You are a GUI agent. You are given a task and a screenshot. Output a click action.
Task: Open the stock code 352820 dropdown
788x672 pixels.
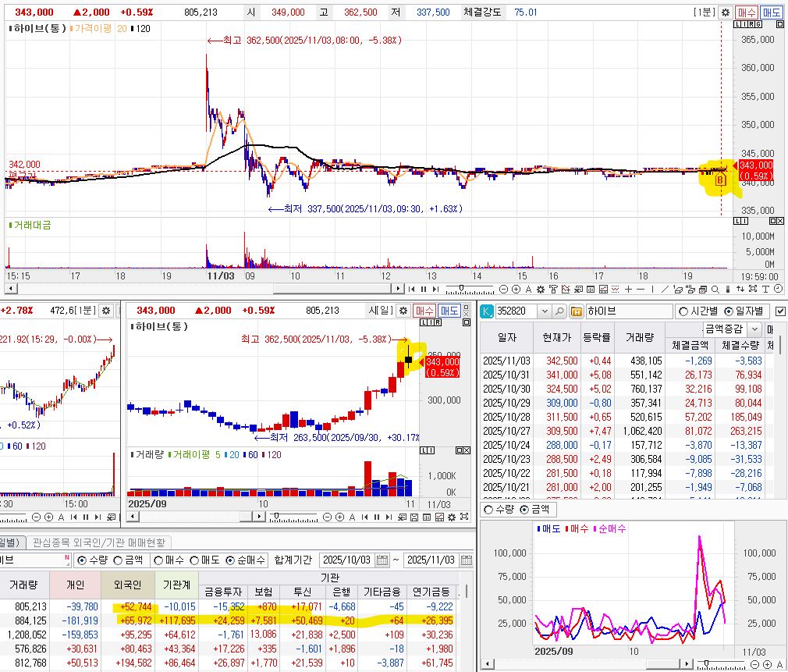click(545, 311)
